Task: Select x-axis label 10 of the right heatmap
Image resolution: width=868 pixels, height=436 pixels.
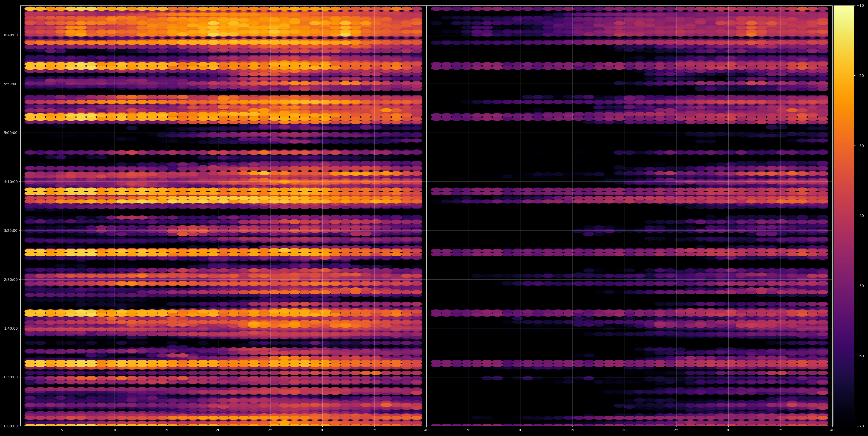Action: tap(520, 430)
